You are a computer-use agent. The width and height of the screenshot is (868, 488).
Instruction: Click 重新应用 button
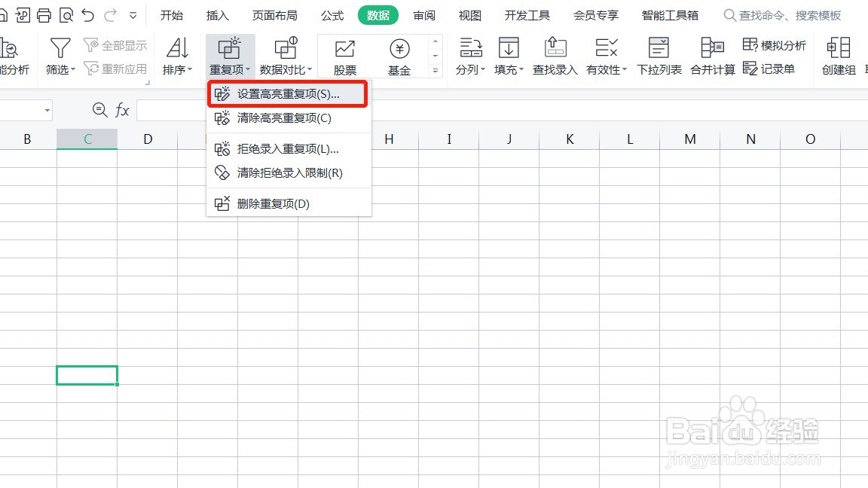pyautogui.click(x=116, y=69)
